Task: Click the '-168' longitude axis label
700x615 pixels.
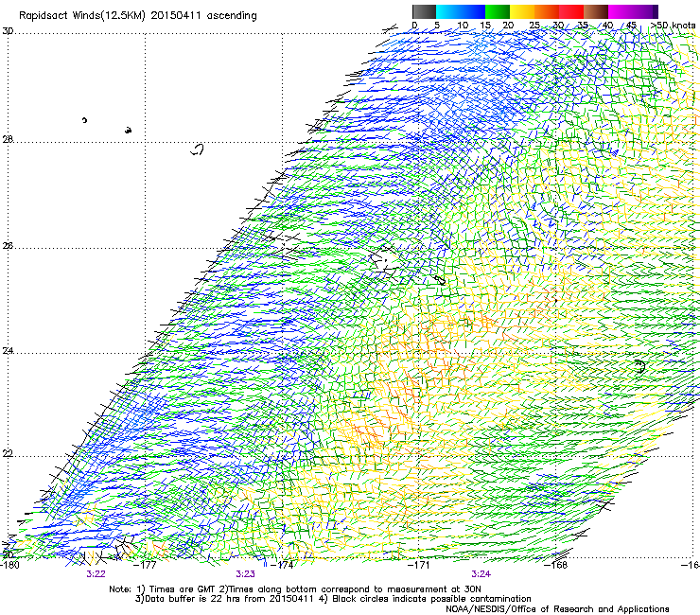Action: click(556, 565)
